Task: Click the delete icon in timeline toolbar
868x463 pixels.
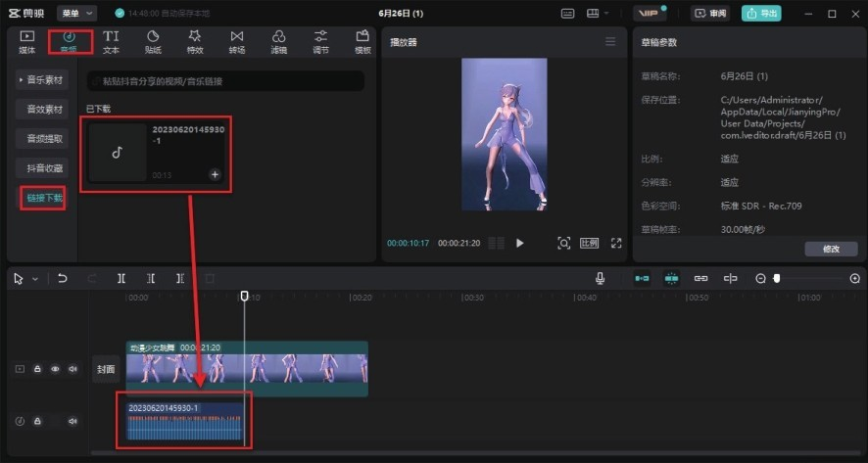Action: tap(210, 279)
